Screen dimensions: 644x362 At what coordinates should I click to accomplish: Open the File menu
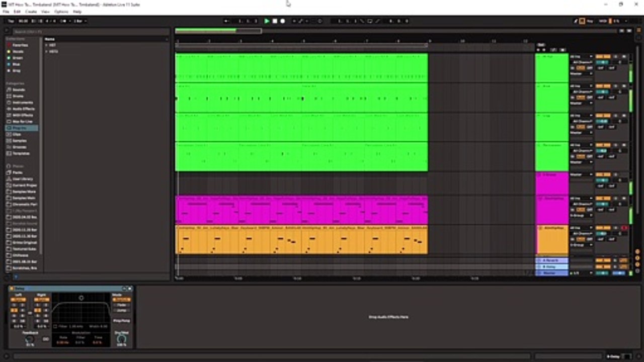(x=6, y=11)
